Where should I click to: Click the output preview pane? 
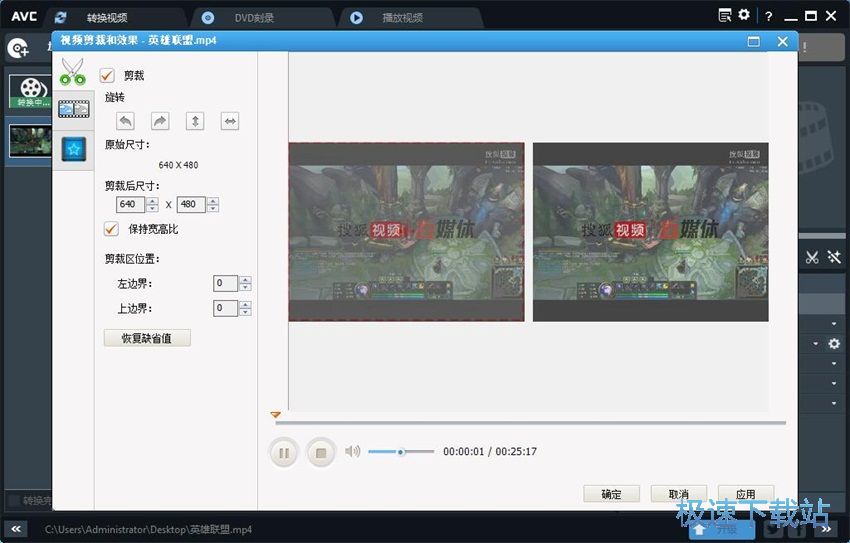coord(651,232)
